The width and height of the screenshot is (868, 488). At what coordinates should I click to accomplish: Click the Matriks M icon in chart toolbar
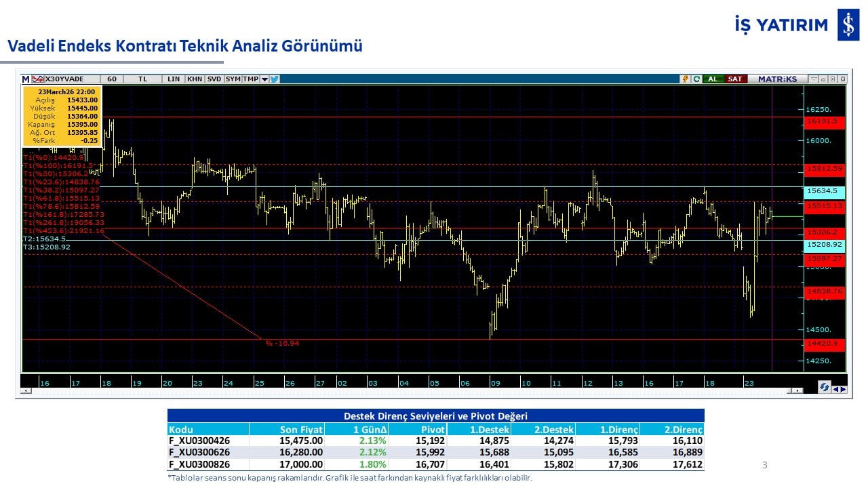[26, 79]
